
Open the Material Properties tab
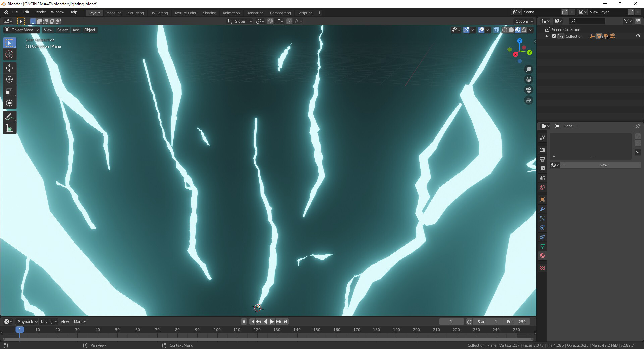coord(542,256)
